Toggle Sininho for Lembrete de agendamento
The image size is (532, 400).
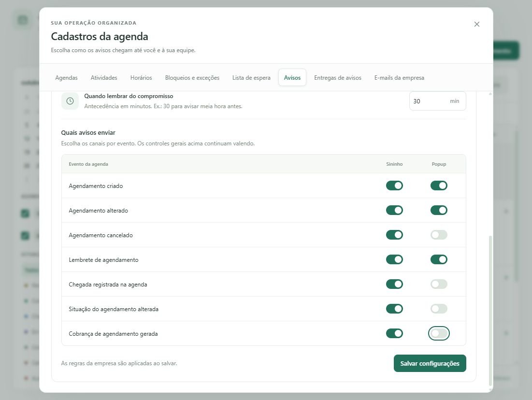point(394,259)
